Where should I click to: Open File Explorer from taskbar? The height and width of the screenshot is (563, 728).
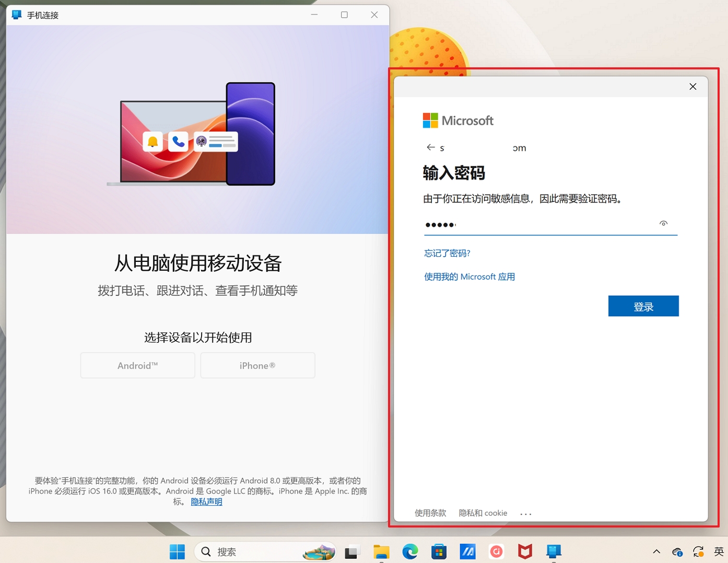(x=381, y=552)
